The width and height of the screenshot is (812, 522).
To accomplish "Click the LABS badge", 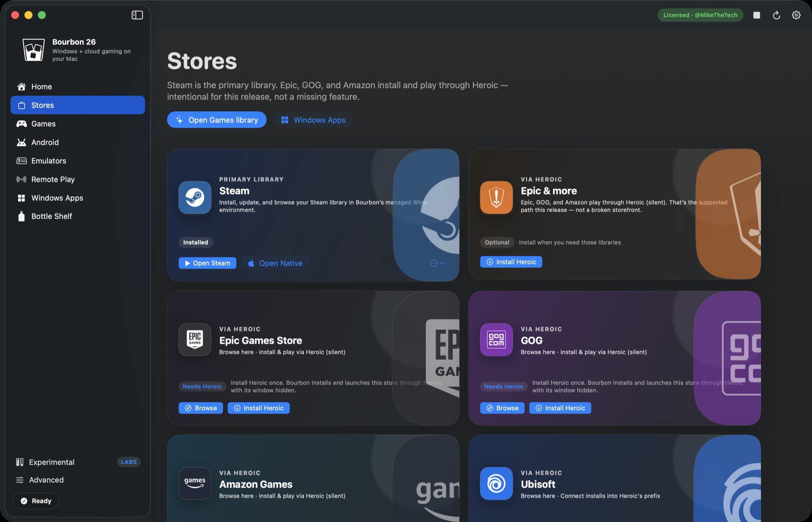I will click(129, 462).
